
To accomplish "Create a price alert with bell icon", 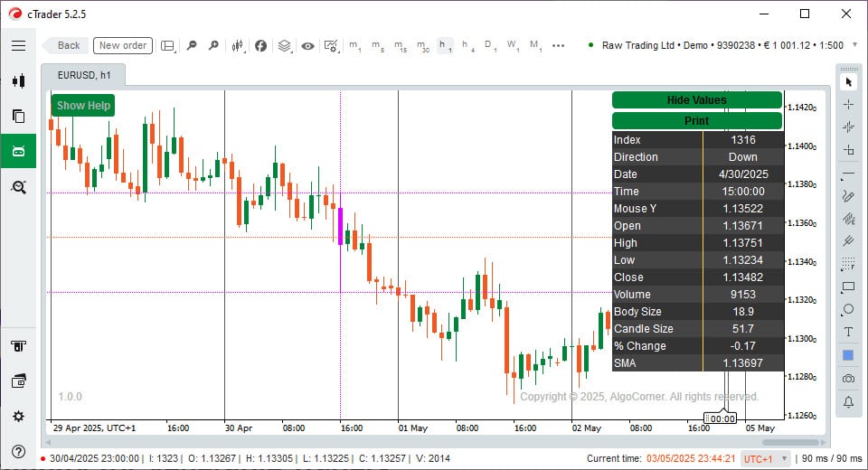I will [x=848, y=402].
